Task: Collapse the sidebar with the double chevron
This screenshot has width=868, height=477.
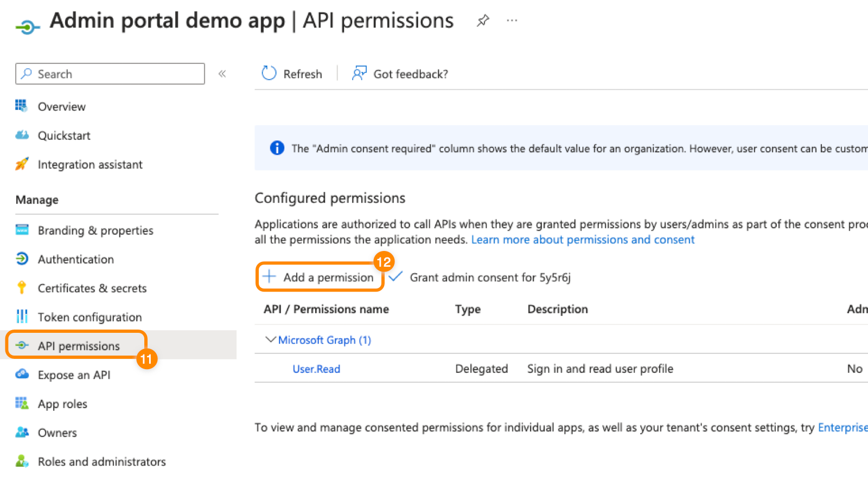Action: tap(222, 74)
